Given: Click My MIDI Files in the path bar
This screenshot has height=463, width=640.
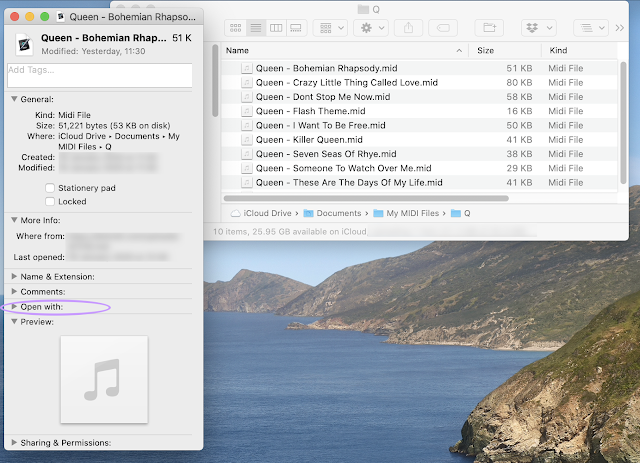Looking at the screenshot, I should click(407, 213).
